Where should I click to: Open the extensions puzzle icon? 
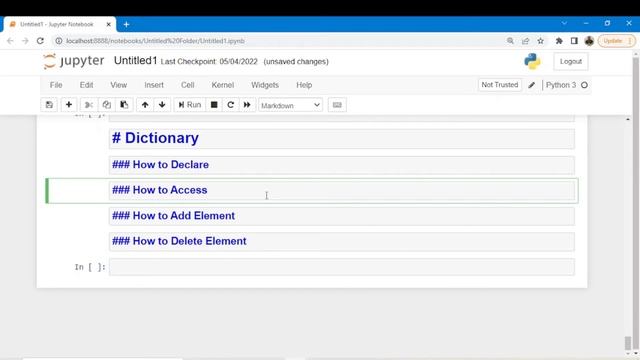(x=559, y=41)
